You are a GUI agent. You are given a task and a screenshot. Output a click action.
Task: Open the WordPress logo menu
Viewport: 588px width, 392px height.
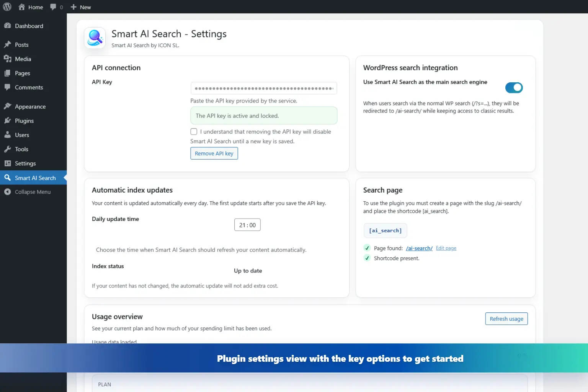7,7
